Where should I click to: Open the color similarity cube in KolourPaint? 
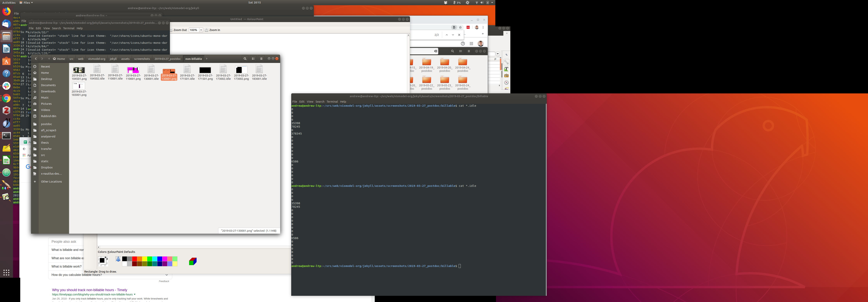coord(193,261)
